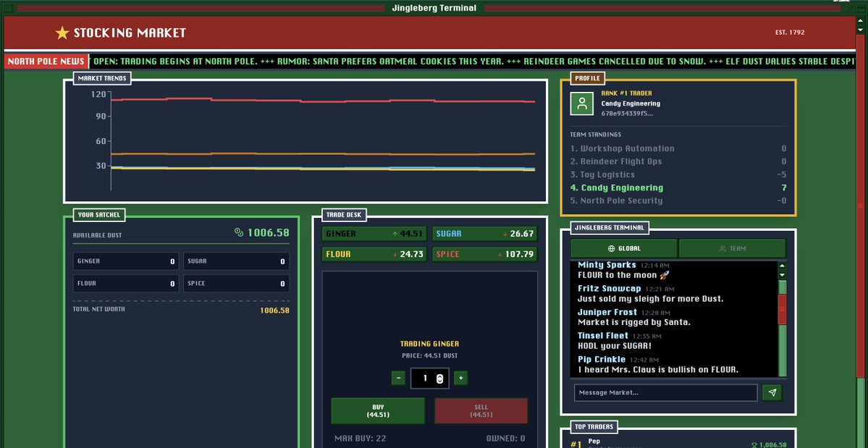This screenshot has height=448, width=868.
Task: Click team standing '5. North Pole Security'
Action: (x=678, y=200)
